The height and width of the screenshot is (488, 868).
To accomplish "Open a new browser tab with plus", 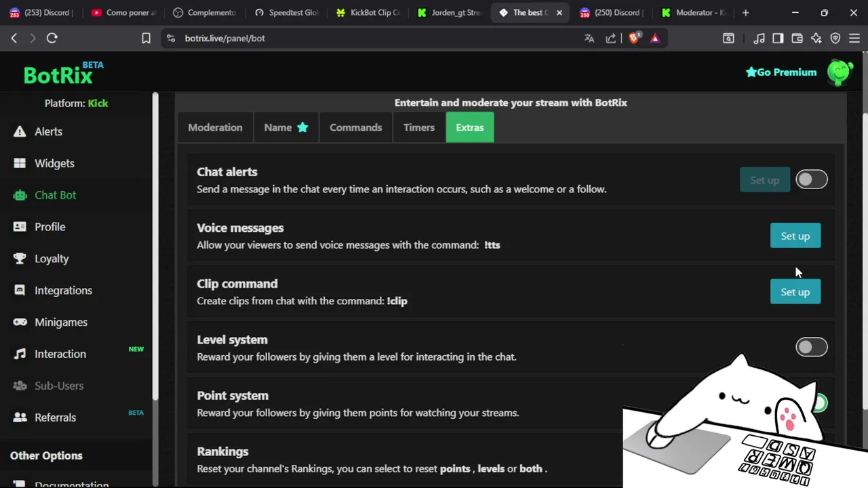I will (x=745, y=12).
